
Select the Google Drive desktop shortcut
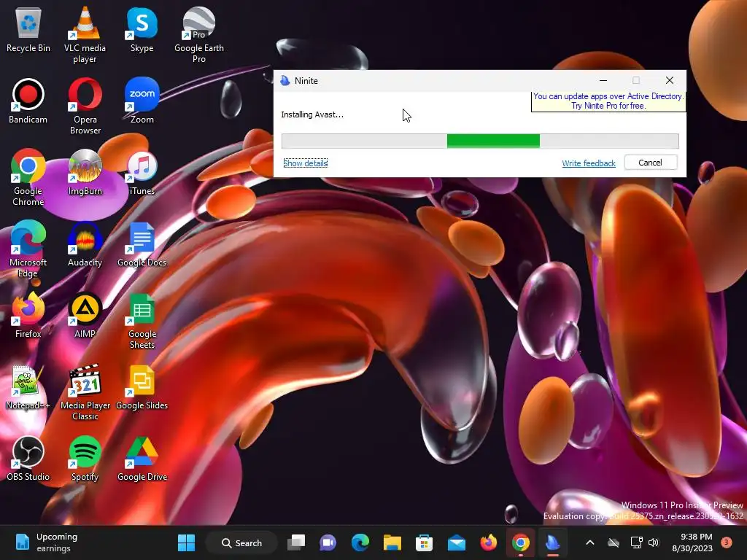(x=142, y=458)
